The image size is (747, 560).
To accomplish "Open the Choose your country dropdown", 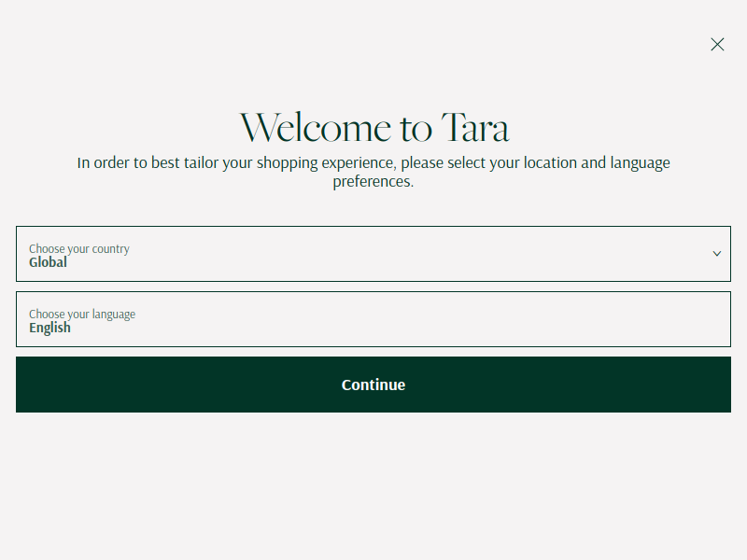I will [373, 254].
